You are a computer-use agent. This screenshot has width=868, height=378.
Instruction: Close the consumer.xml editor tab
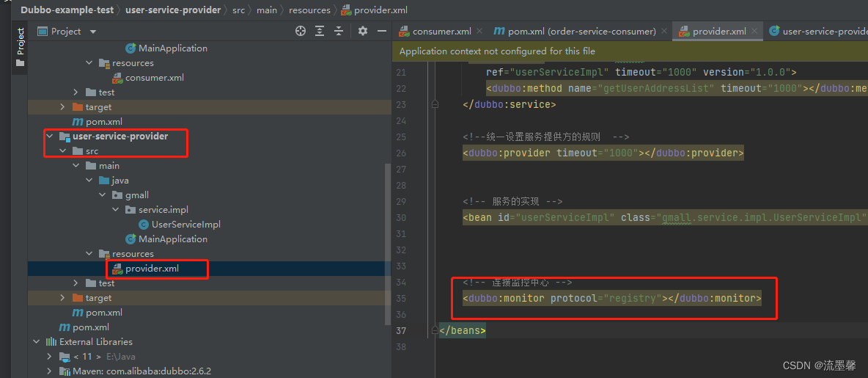[x=479, y=32]
